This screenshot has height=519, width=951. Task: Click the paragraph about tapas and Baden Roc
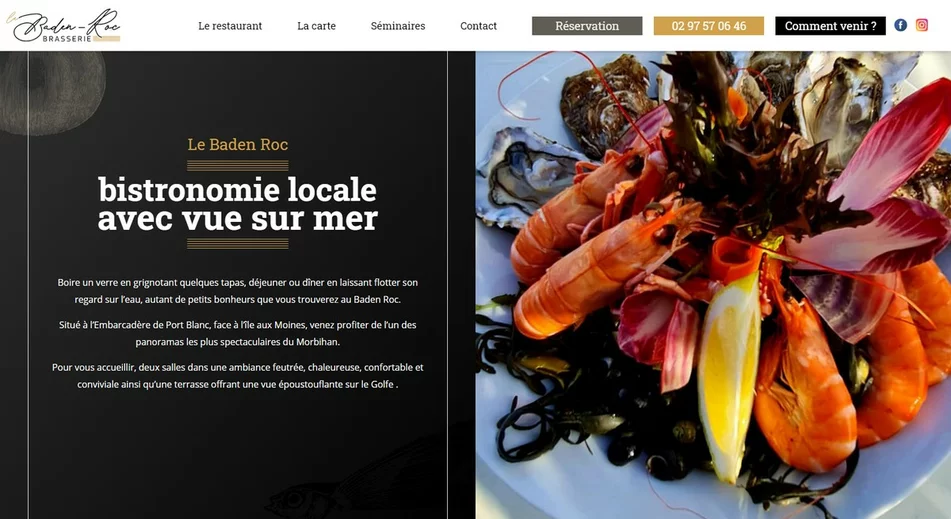coord(238,290)
